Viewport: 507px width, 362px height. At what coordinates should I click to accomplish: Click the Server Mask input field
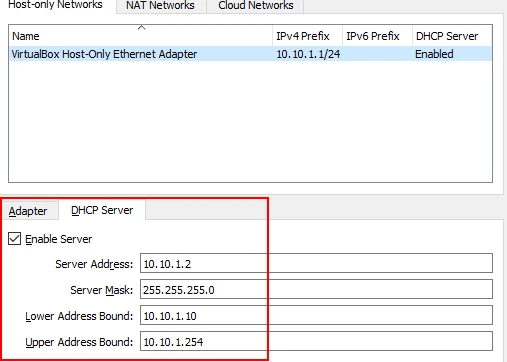click(316, 289)
